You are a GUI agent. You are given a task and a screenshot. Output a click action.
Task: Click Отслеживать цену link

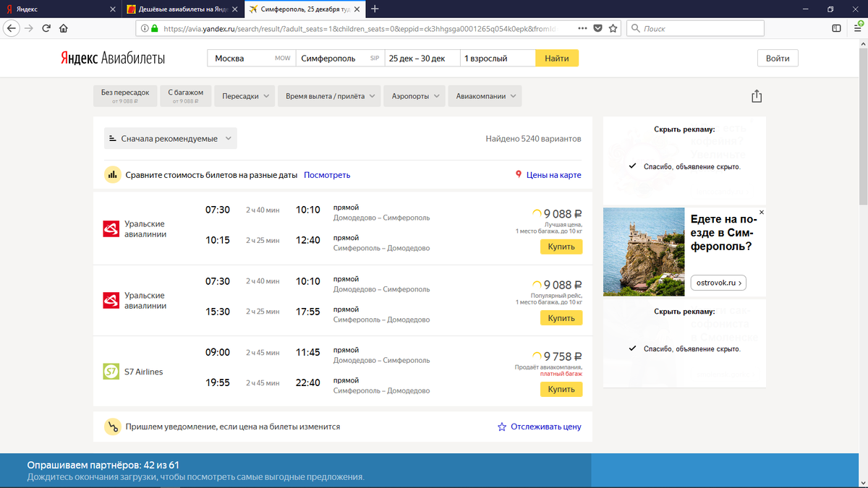pos(546,427)
